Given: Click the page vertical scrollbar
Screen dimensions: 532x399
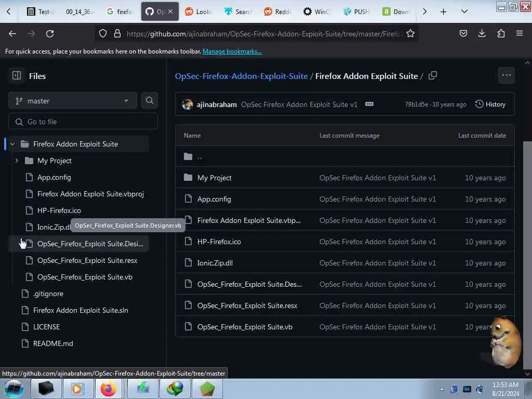Looking at the screenshot, I should pos(527,255).
